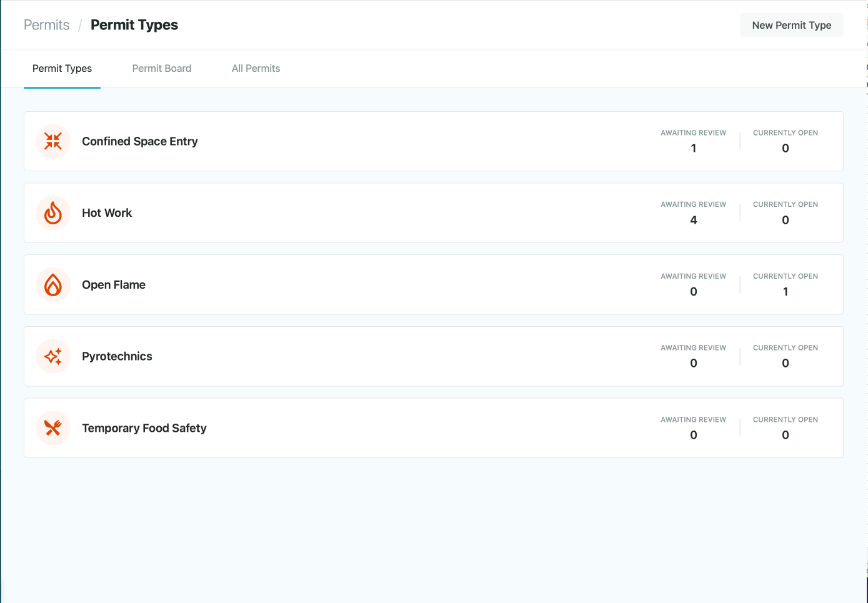
Task: Click the Hot Work flame icon
Action: (53, 213)
